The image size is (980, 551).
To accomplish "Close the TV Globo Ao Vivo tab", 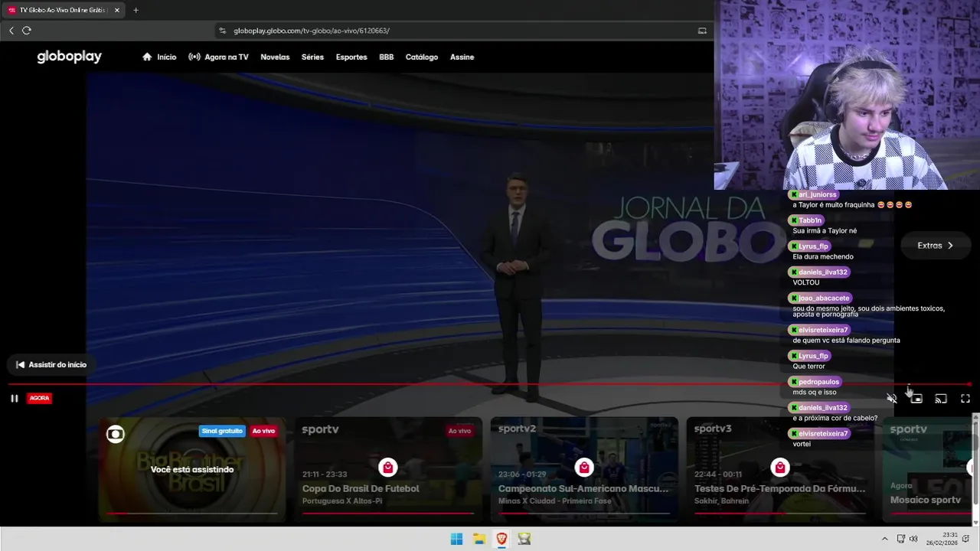I will tap(117, 10).
